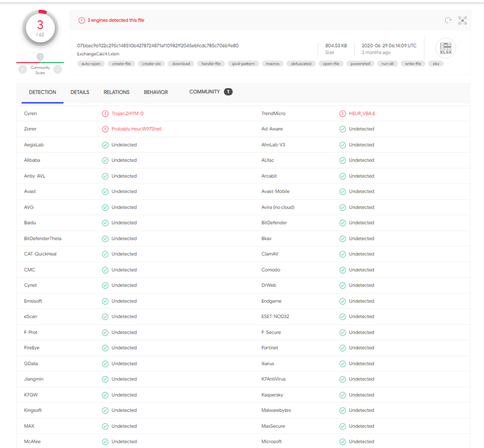484x448 pixels.
Task: Click the run-dll tag
Action: 388,64
